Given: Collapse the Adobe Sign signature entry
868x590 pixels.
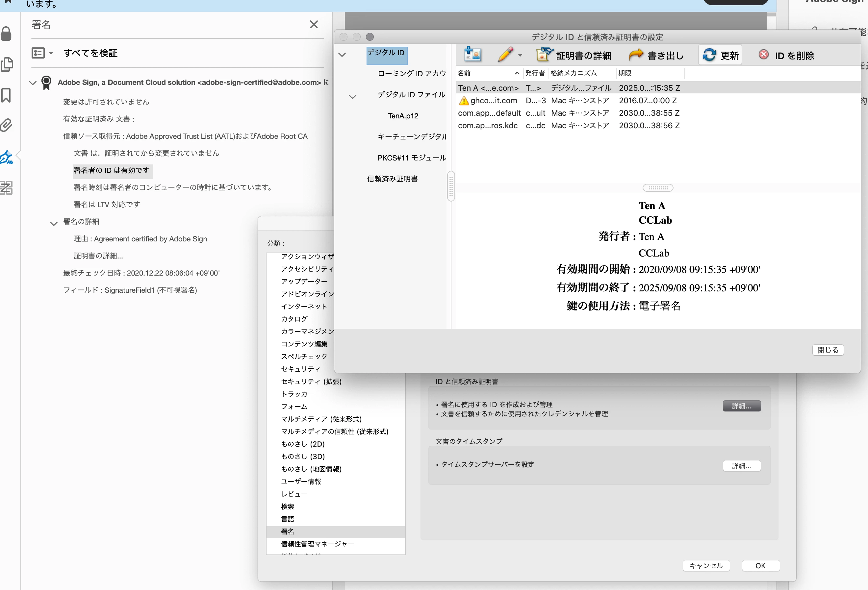Looking at the screenshot, I should point(33,83).
